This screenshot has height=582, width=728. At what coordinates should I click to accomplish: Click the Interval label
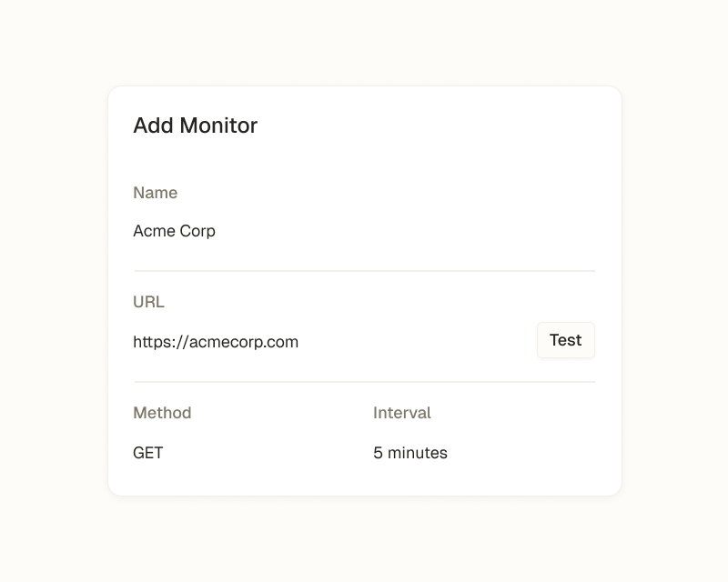coord(401,413)
